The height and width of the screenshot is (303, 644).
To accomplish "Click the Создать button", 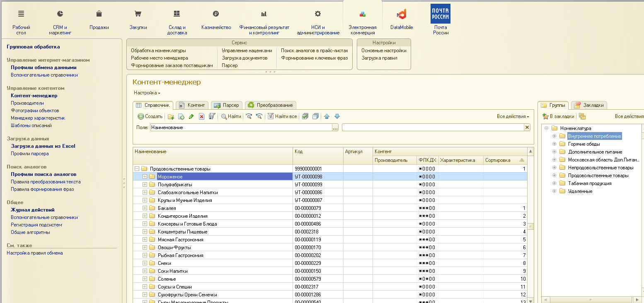I will 150,117.
